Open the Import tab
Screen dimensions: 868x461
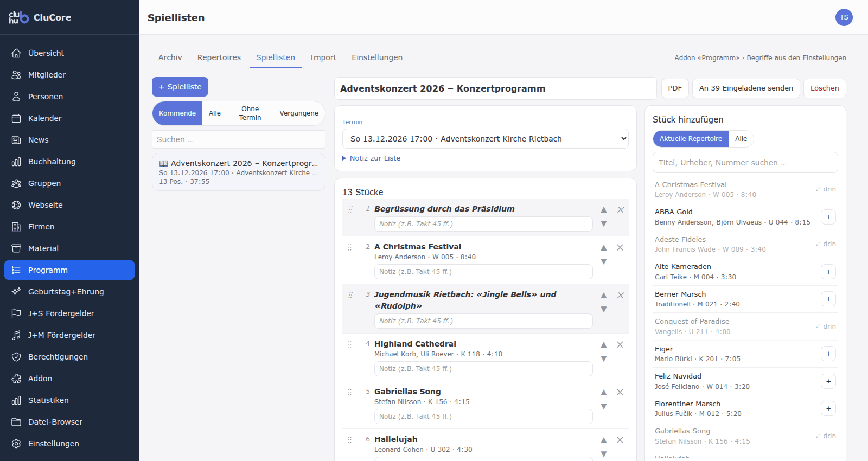click(x=323, y=57)
